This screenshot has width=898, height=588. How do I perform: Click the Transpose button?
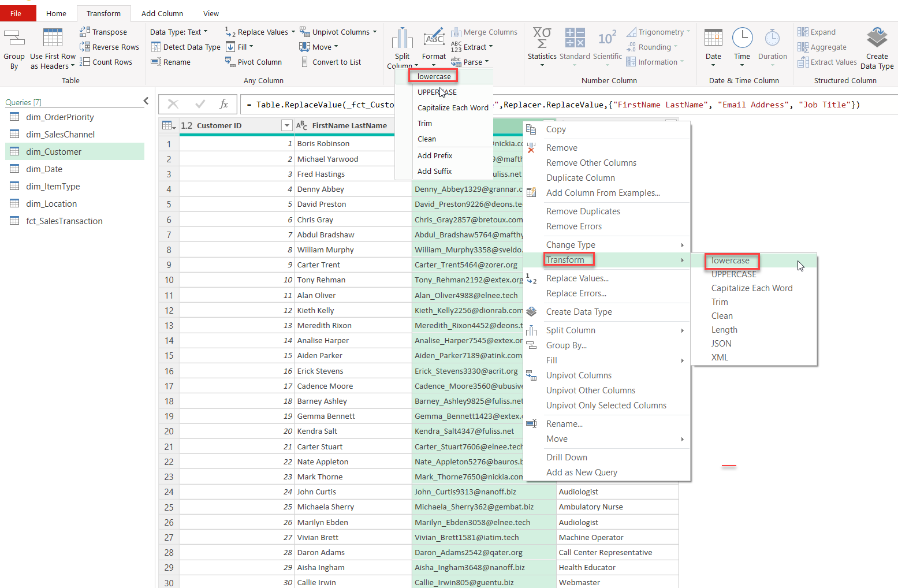[103, 32]
